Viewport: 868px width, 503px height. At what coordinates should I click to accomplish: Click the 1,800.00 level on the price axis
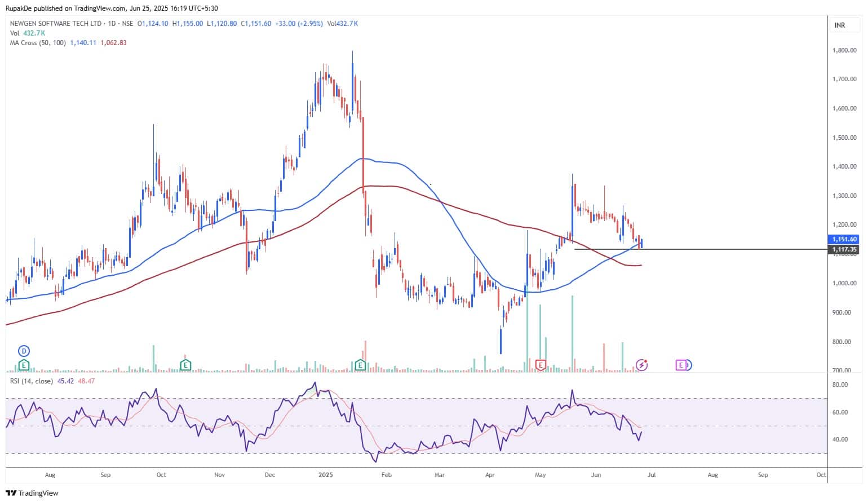click(x=844, y=50)
